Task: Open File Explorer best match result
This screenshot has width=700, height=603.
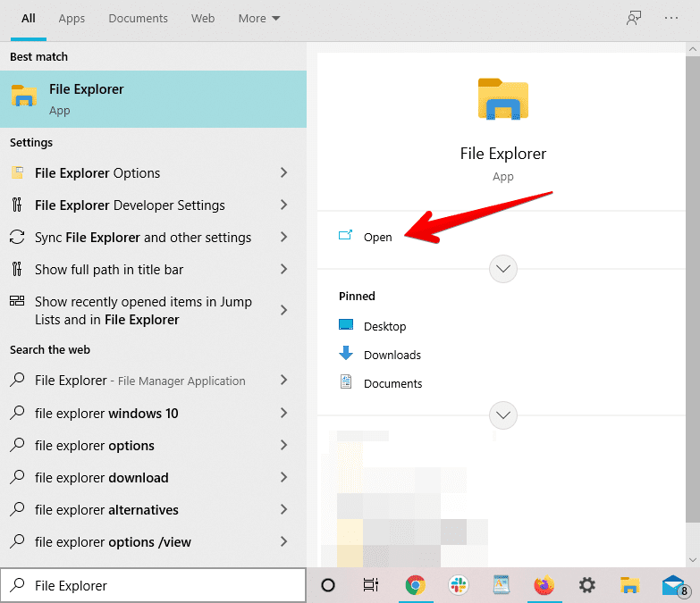Action: pos(153,99)
